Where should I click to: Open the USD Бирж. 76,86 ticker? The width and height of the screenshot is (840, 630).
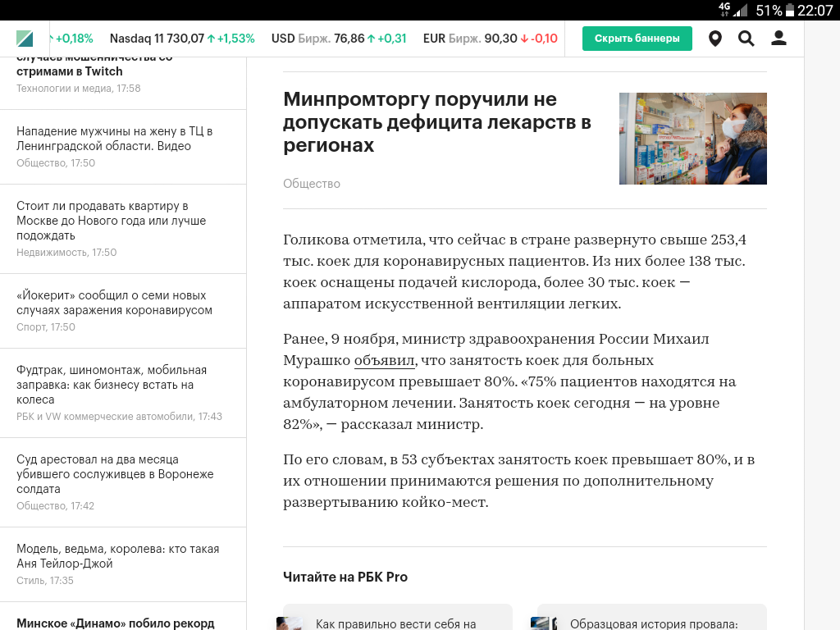[339, 39]
